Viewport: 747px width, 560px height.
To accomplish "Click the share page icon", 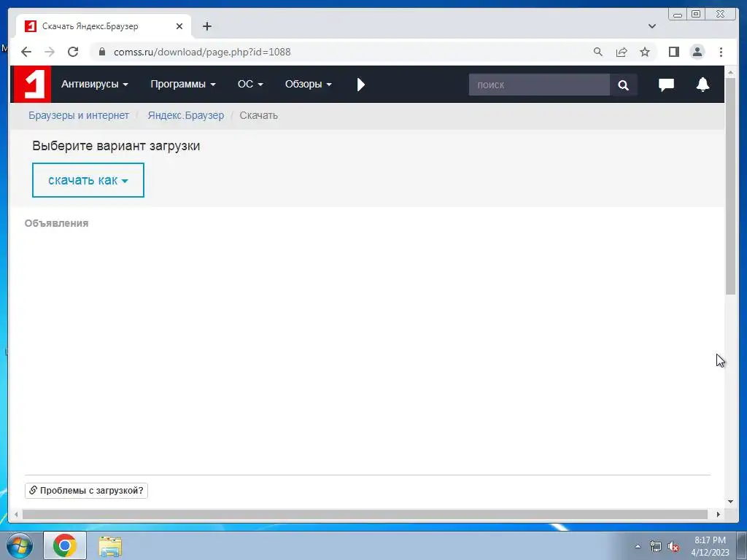I will [622, 52].
